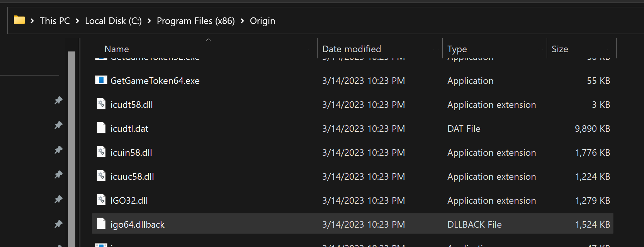Viewport: 644px width, 247px height.
Task: Click the IGO32.dll file icon
Action: (101, 200)
